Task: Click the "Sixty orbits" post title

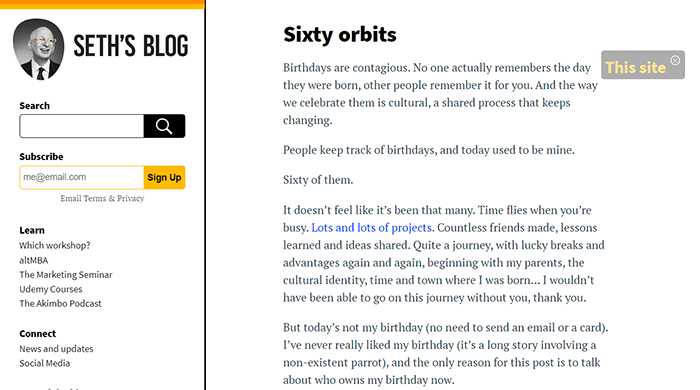Action: click(x=340, y=34)
